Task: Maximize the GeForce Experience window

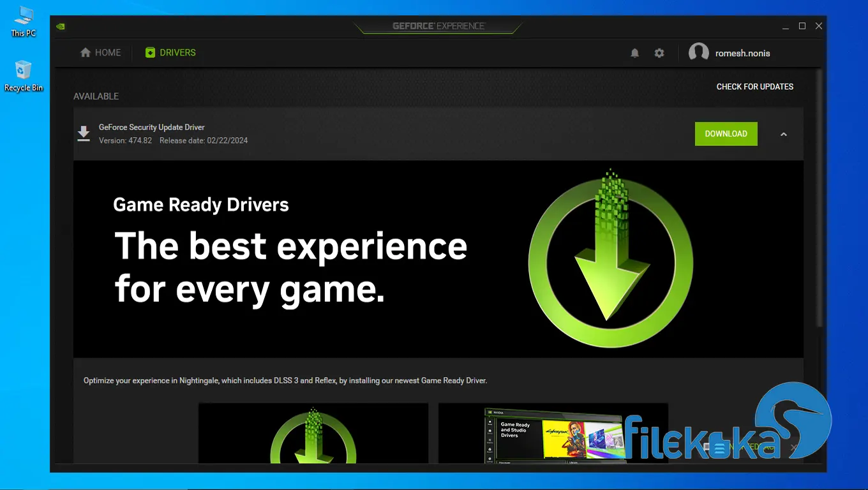Action: click(x=802, y=26)
